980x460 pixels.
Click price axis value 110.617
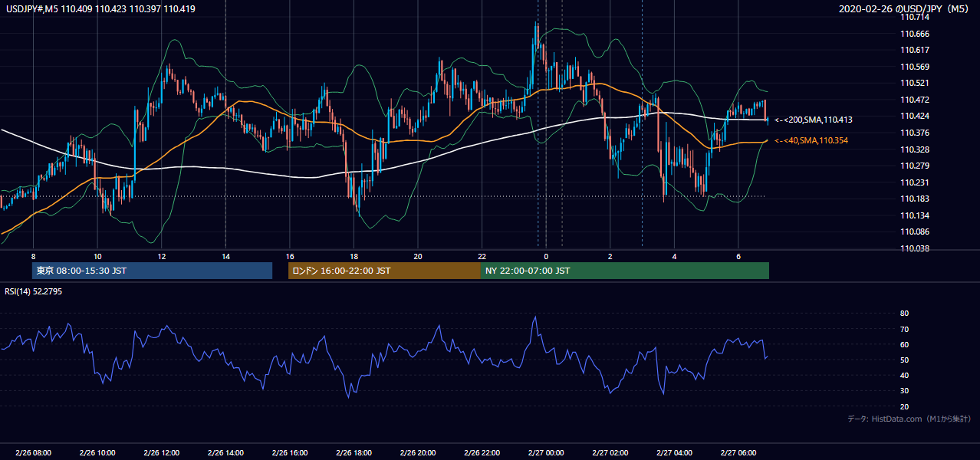coord(915,50)
